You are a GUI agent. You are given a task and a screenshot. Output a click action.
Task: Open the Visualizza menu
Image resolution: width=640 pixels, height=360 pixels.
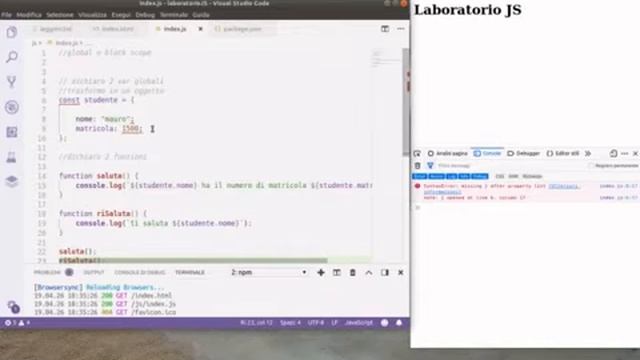click(93, 15)
